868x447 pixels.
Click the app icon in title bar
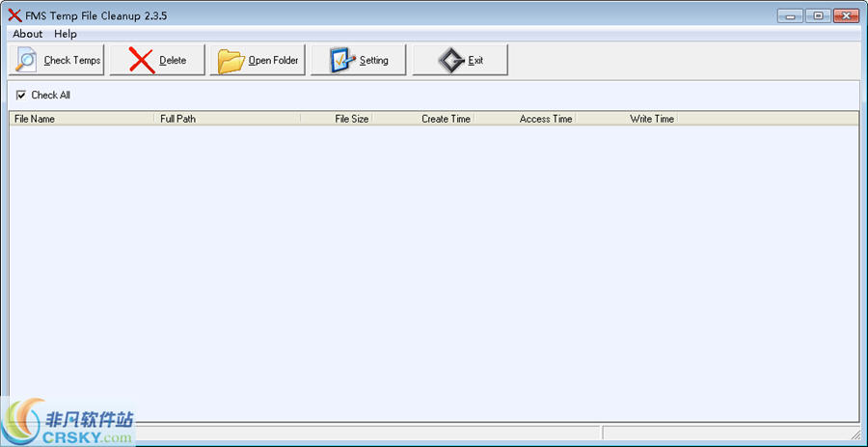pos(14,15)
